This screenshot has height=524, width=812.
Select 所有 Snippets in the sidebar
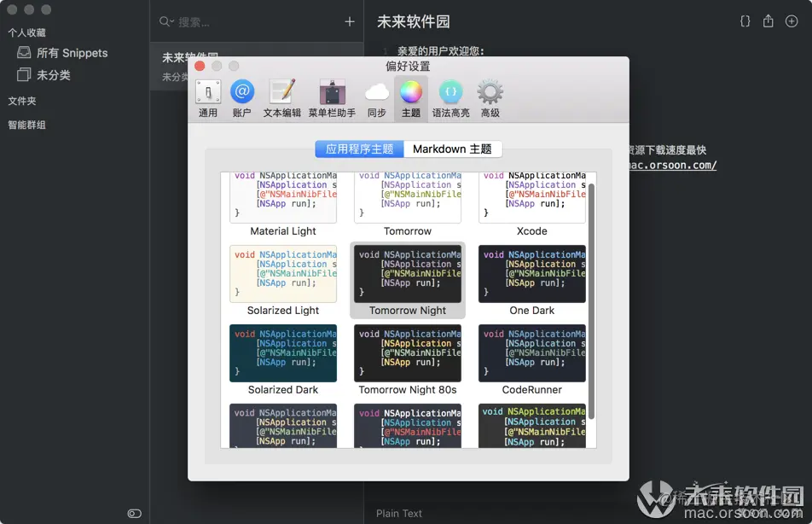coord(62,53)
